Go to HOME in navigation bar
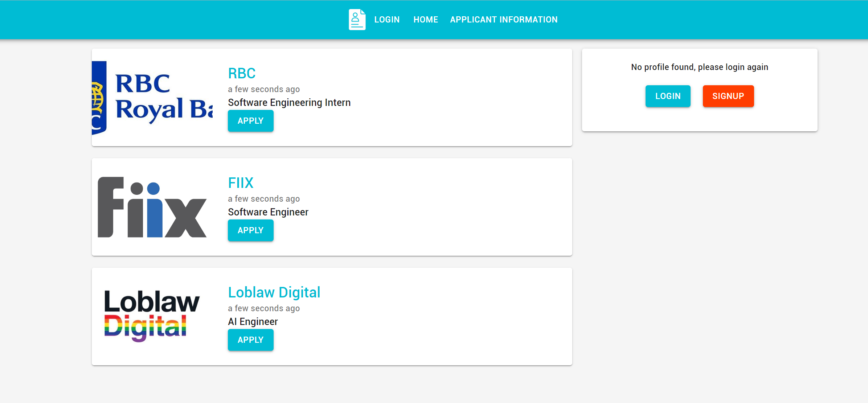Viewport: 868px width, 403px height. (x=426, y=20)
